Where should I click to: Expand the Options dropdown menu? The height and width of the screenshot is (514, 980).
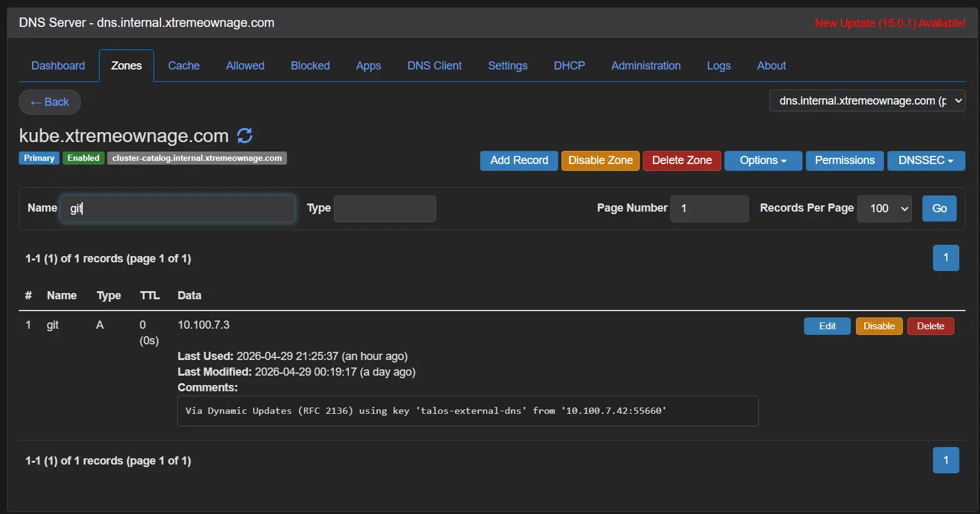763,160
